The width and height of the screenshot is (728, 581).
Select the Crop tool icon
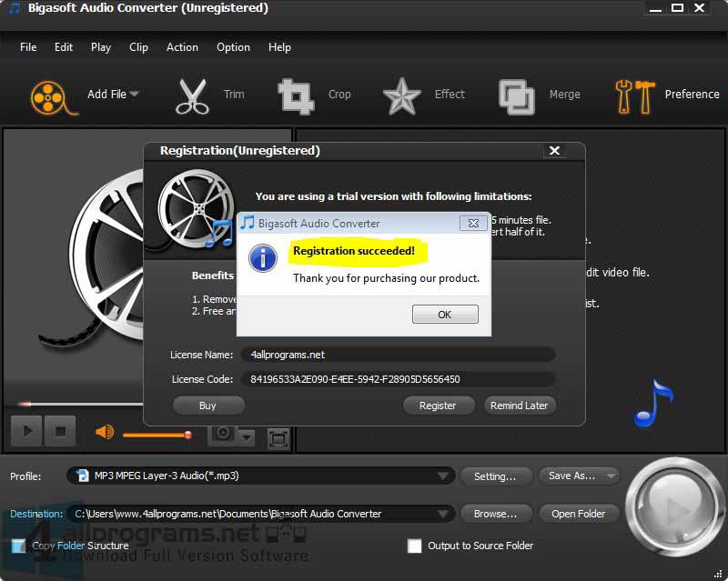click(296, 96)
